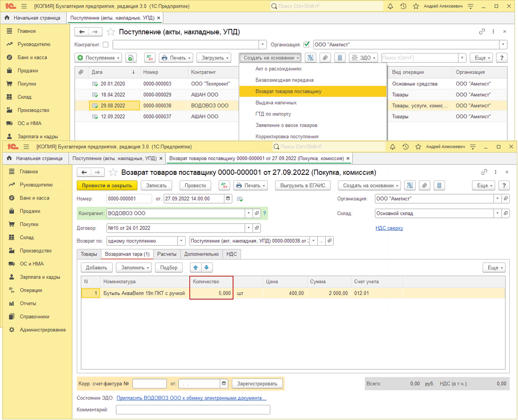Switch to the Дополнительно tab in the document
Viewport: 518px width, 420px height.
202,254
